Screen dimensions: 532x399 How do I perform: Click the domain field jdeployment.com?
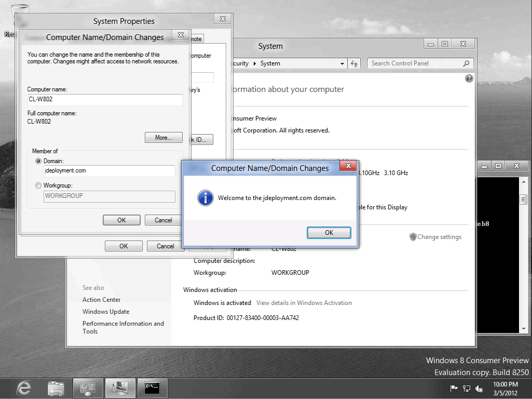[109, 171]
